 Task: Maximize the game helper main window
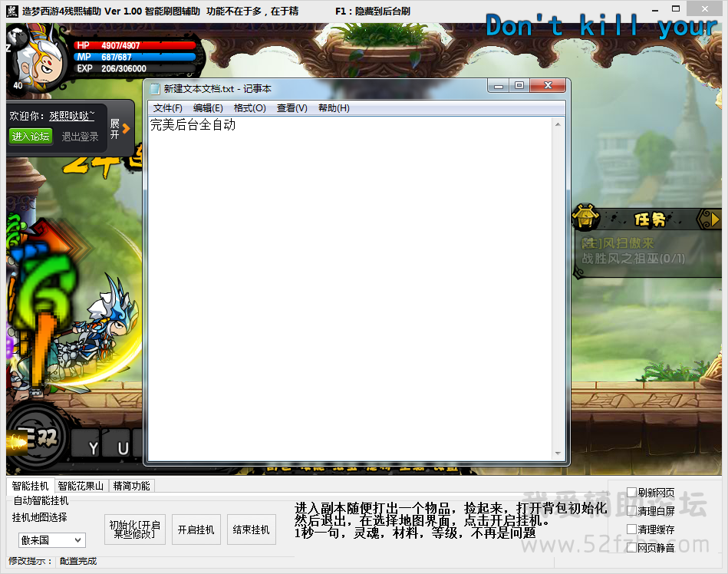[676, 9]
